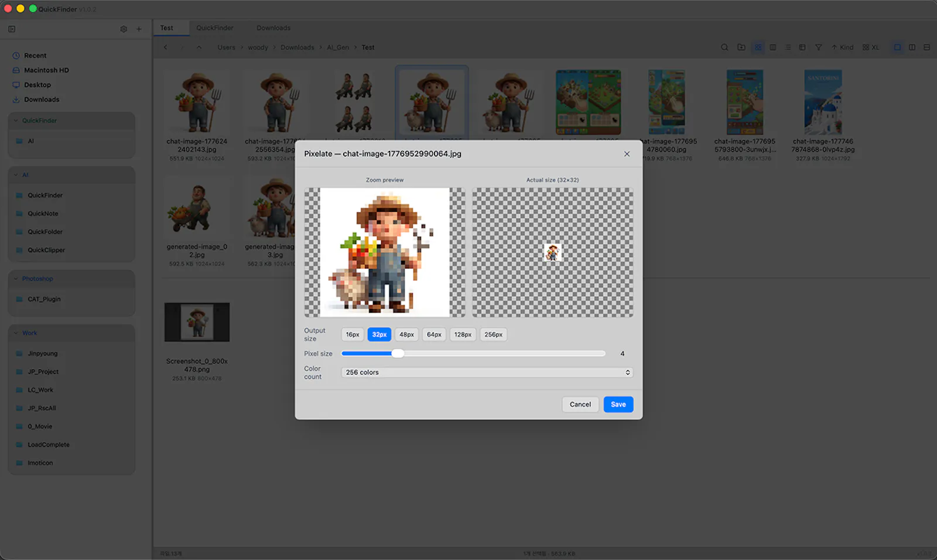
Task: Open the Color count dropdown
Action: tap(487, 372)
